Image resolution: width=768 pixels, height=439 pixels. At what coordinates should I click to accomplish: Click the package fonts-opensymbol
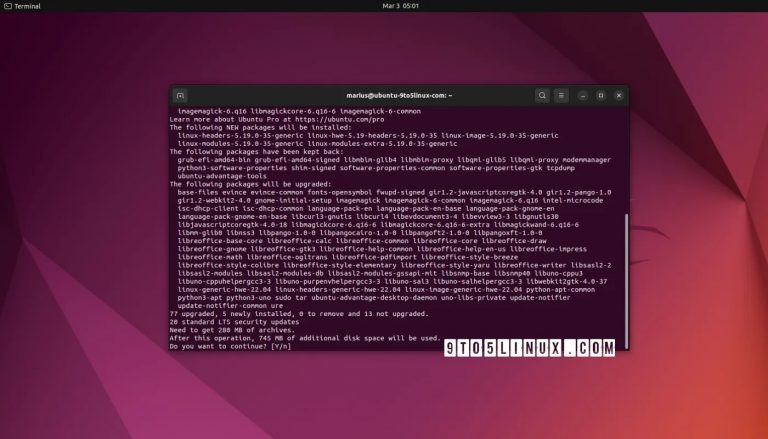[x=339, y=193]
